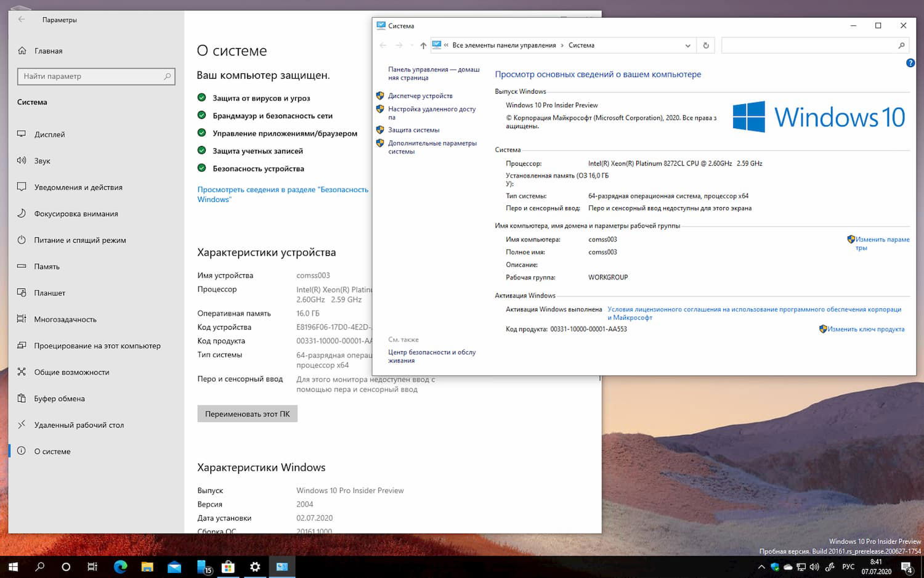Image resolution: width=924 pixels, height=578 pixels.
Task: Open the Mail app on the taskbar
Action: coord(174,567)
